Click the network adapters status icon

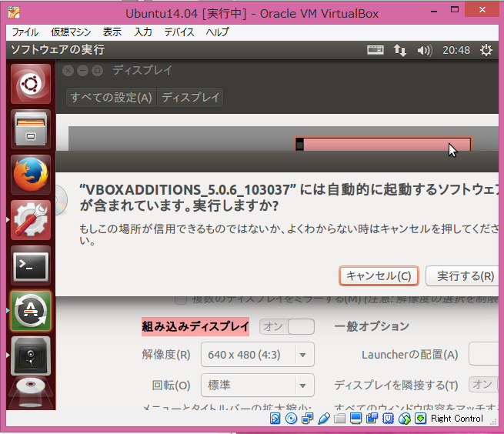(x=307, y=419)
